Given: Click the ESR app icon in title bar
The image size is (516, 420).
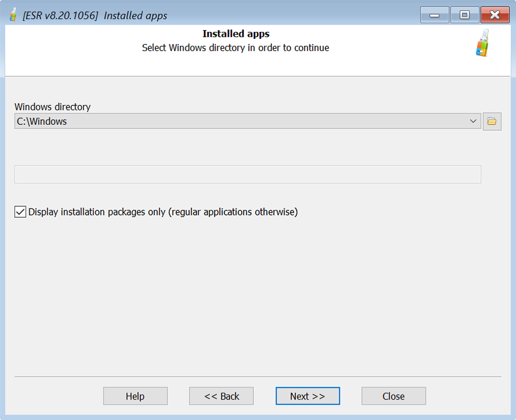Looking at the screenshot, I should [13, 15].
